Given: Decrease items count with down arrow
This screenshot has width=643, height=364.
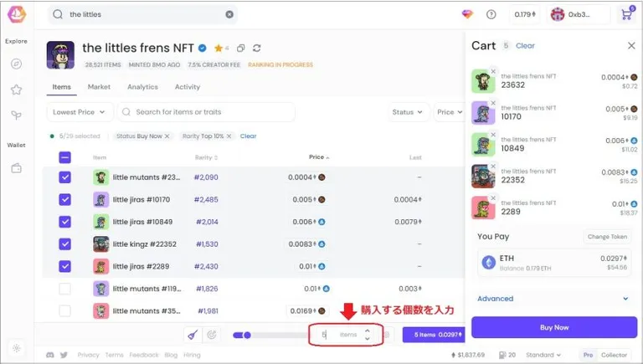Looking at the screenshot, I should (368, 339).
